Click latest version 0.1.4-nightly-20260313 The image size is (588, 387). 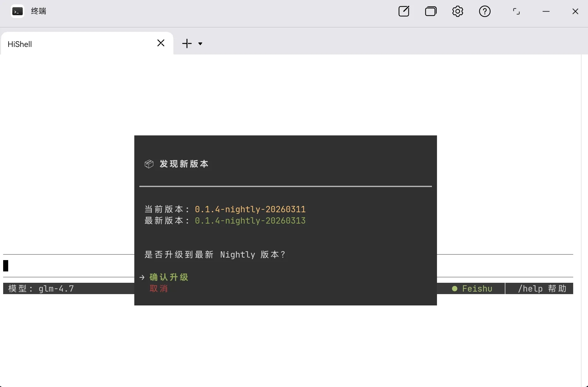250,220
